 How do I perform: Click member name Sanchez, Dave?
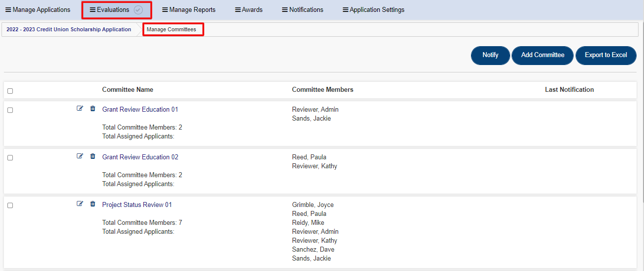[313, 249]
